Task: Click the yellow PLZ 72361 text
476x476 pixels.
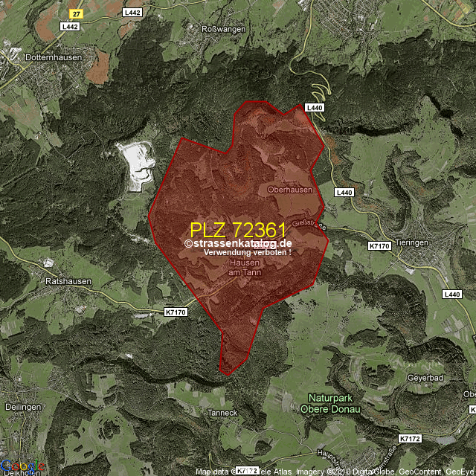Action: (x=238, y=230)
